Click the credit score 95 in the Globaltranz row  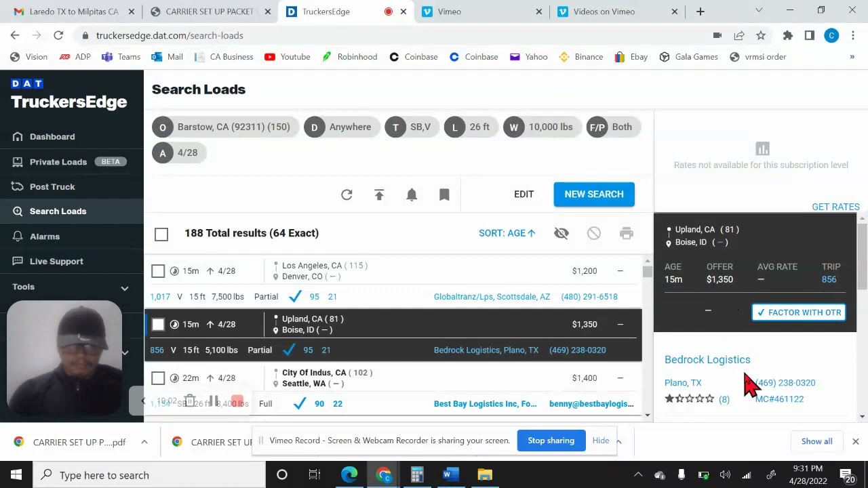click(314, 297)
